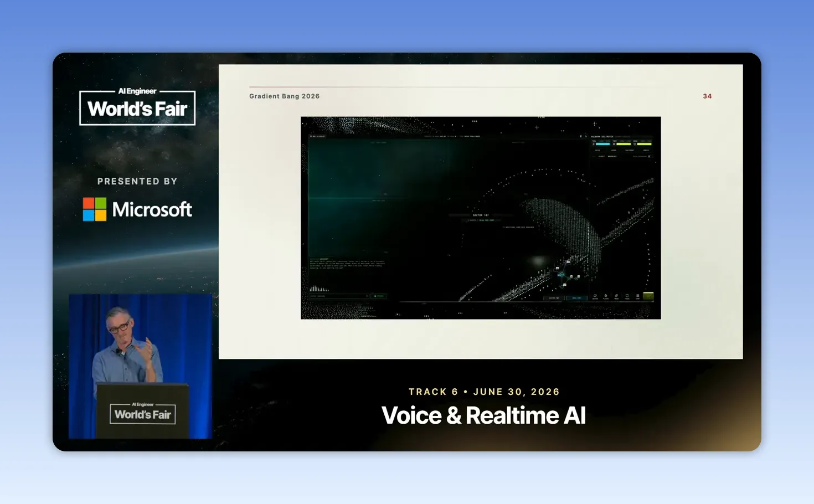Click the "Voice & Realtime AI" title
This screenshot has height=504, width=814.
tap(484, 415)
